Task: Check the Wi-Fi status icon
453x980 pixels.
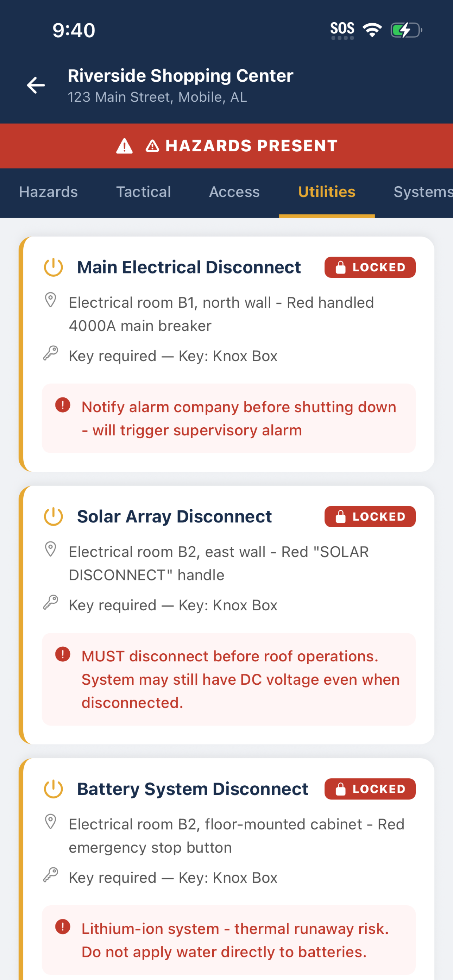Action: [372, 30]
